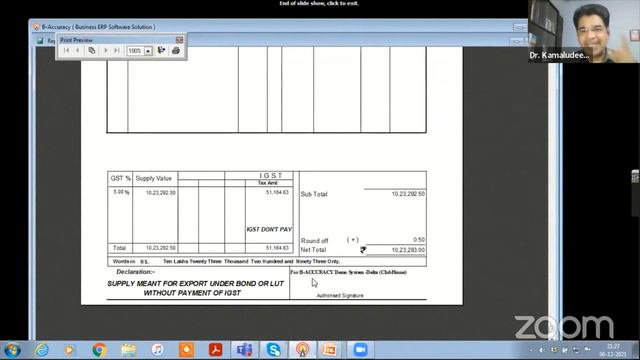Click the Declaration:- heading

[x=136, y=272]
